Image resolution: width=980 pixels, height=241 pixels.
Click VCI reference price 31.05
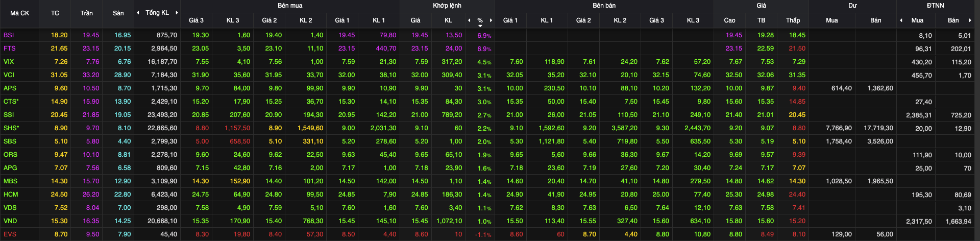(59, 75)
